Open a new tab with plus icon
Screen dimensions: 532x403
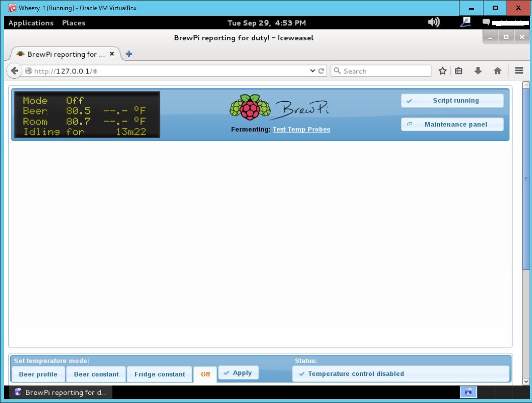click(x=129, y=54)
